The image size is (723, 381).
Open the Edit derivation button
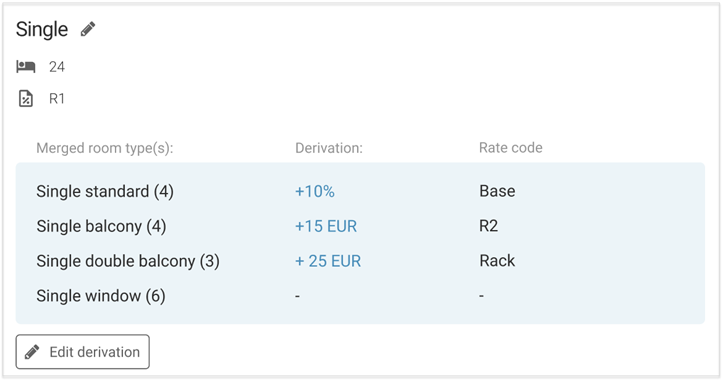coord(83,352)
